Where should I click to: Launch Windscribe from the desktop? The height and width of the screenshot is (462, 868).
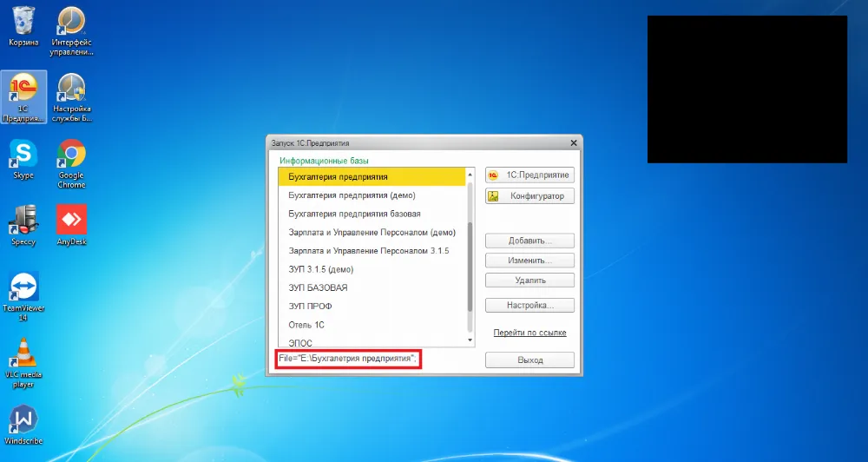pyautogui.click(x=23, y=426)
